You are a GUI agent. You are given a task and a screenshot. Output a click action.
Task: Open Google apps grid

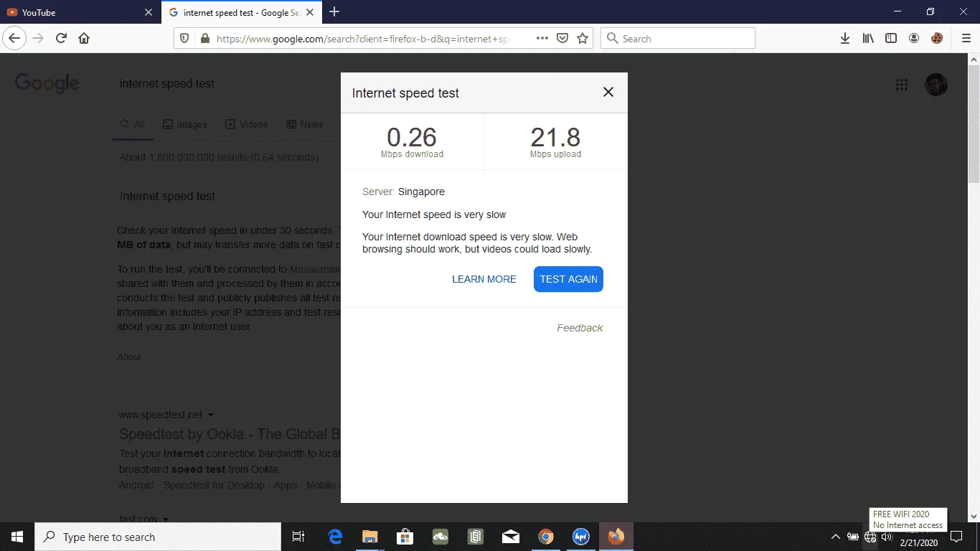902,85
